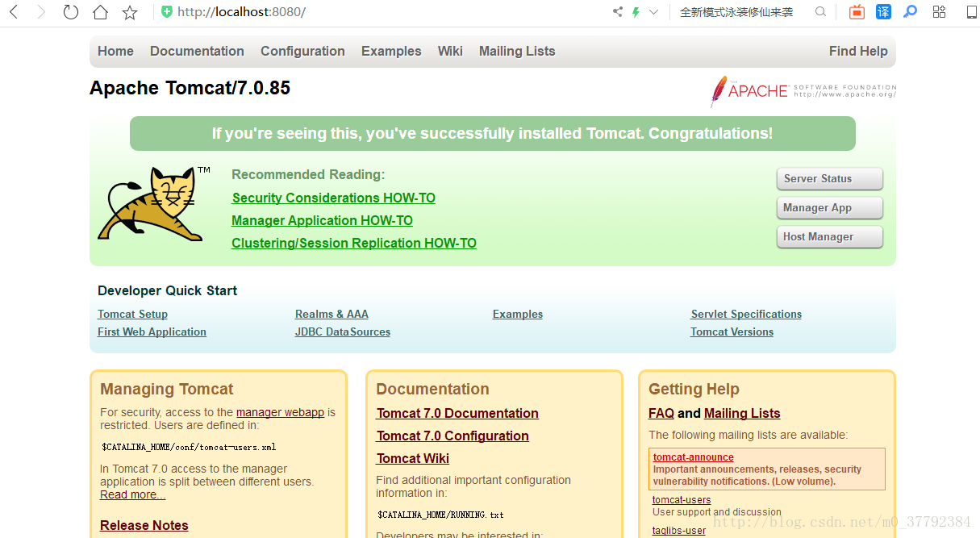Screen dimensions: 980x538
Task: Click the successfully installed Tomcat congratulations banner
Action: click(x=493, y=133)
